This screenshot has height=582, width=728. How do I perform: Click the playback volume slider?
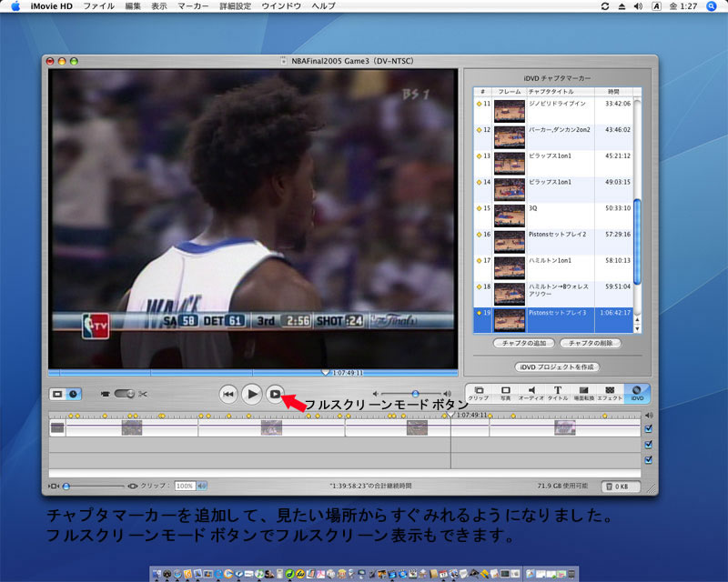pos(414,394)
